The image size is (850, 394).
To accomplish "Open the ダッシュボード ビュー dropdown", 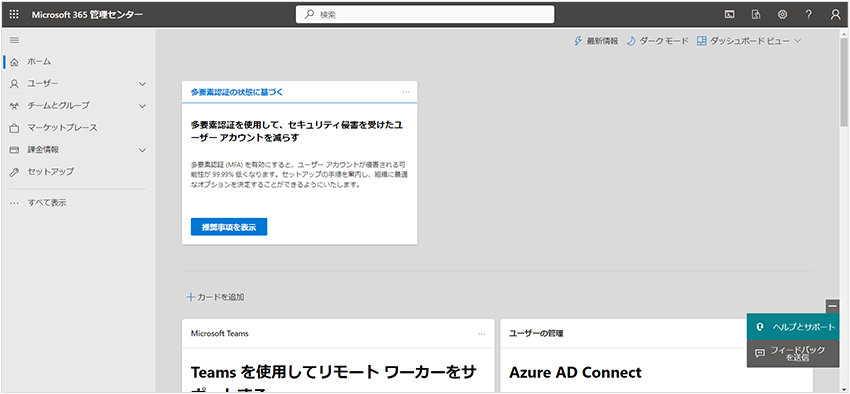I will 749,41.
